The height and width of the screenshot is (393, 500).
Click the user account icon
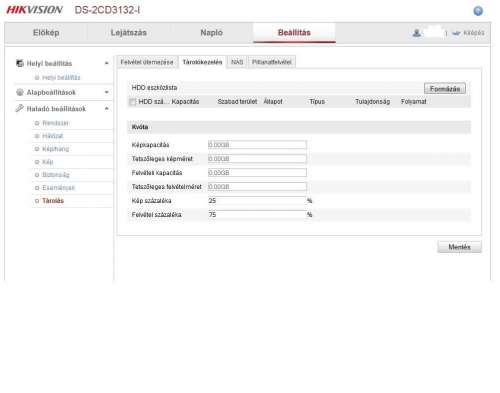coord(416,33)
